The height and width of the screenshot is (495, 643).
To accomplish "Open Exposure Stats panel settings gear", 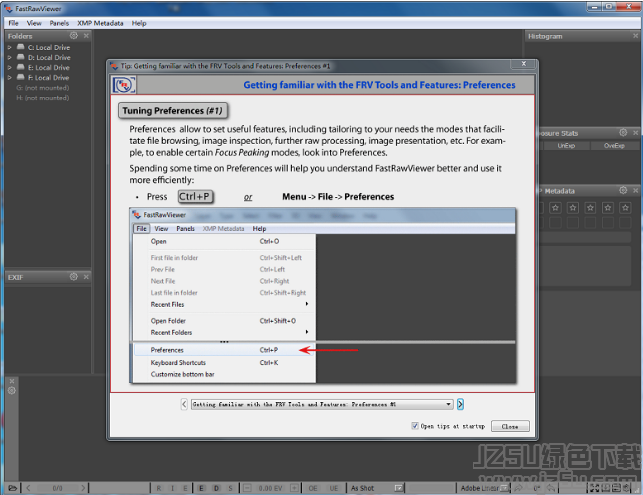I will point(623,132).
